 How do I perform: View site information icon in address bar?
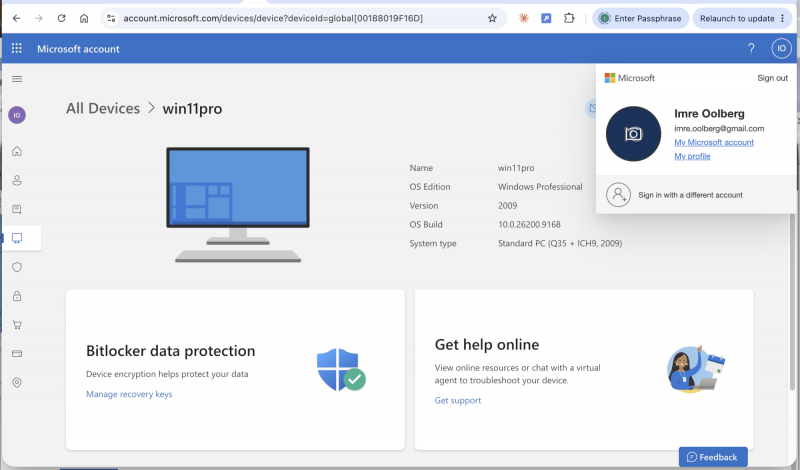tap(111, 18)
